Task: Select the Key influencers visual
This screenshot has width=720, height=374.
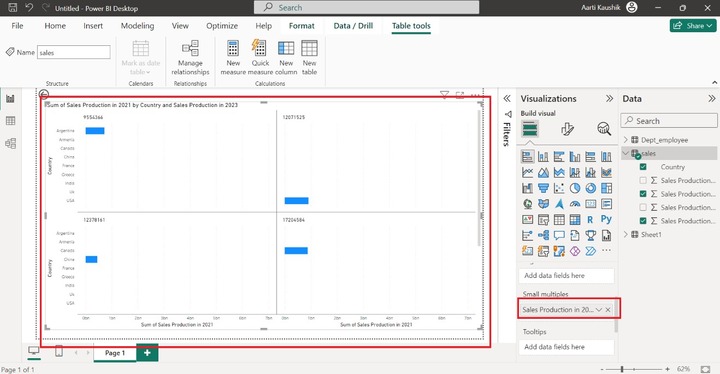Action: click(528, 235)
